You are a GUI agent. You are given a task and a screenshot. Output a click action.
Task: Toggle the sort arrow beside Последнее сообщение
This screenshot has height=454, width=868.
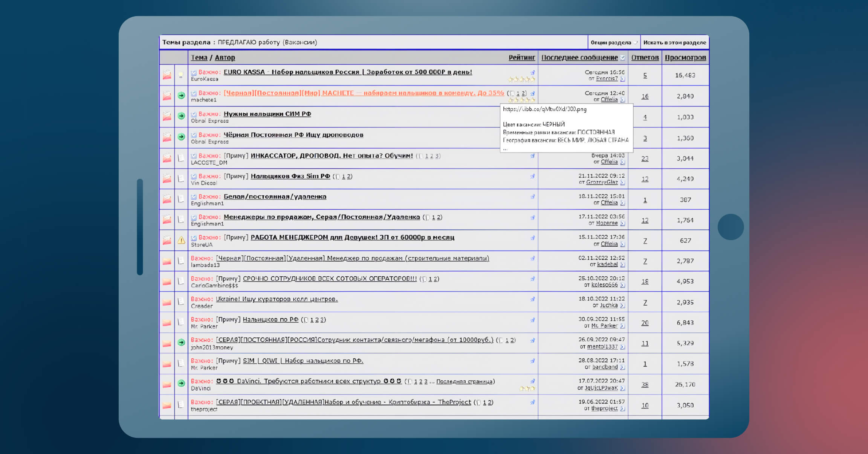pyautogui.click(x=622, y=58)
